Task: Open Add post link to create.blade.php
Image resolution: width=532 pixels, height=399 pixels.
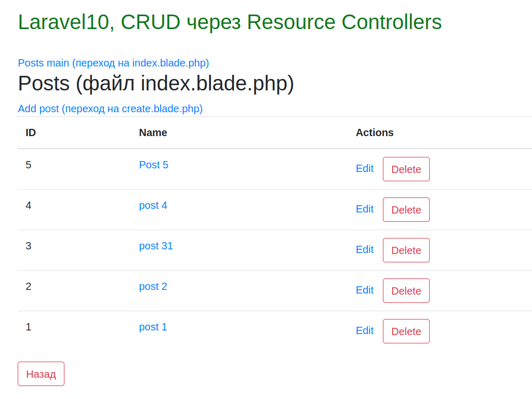Action: 110,109
